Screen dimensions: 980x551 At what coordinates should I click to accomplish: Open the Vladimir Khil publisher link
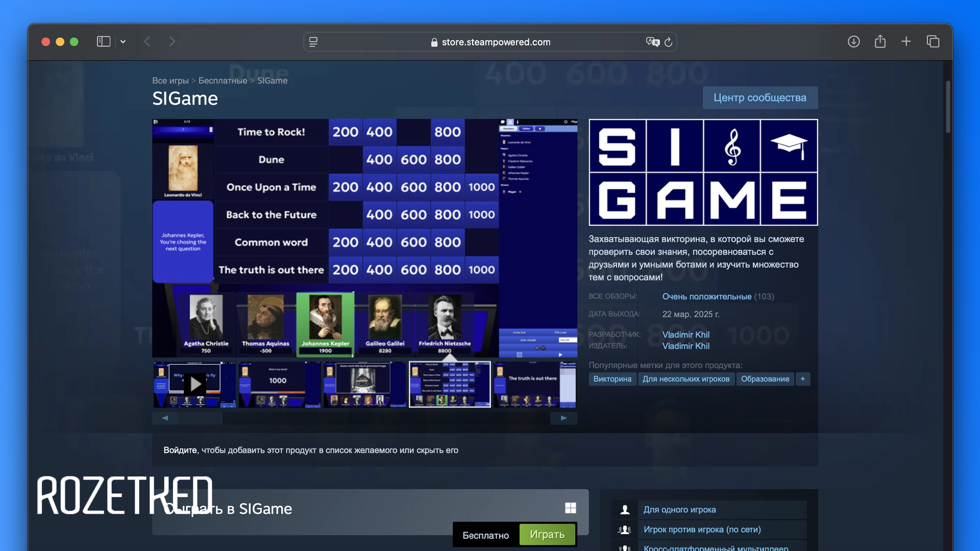685,346
